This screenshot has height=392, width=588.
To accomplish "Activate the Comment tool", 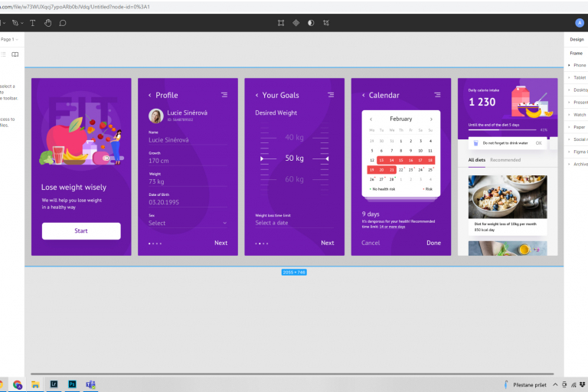I will (x=63, y=23).
